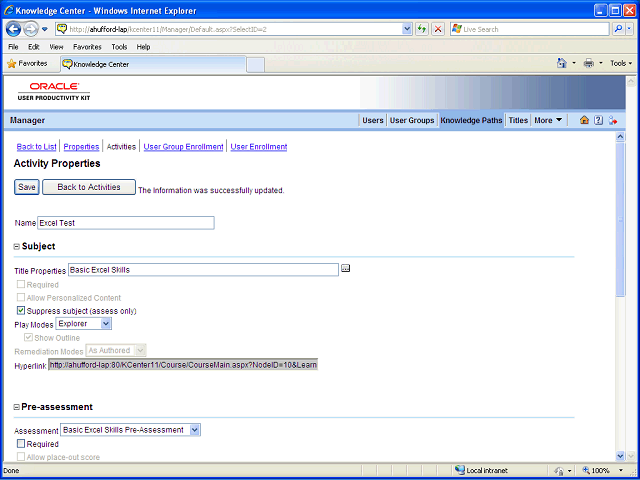Screen dimensions: 640x480
Task: Open the Favorites star panel button
Action: [27, 64]
